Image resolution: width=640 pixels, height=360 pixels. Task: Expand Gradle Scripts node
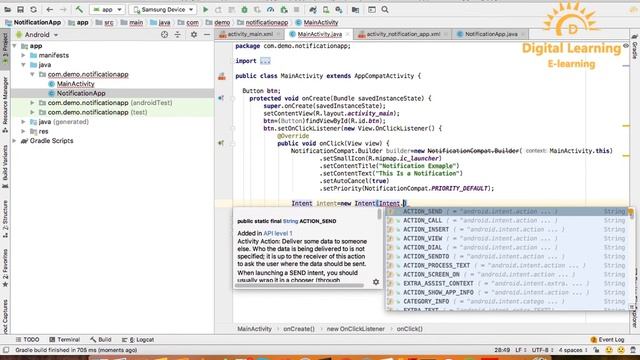coord(15,141)
